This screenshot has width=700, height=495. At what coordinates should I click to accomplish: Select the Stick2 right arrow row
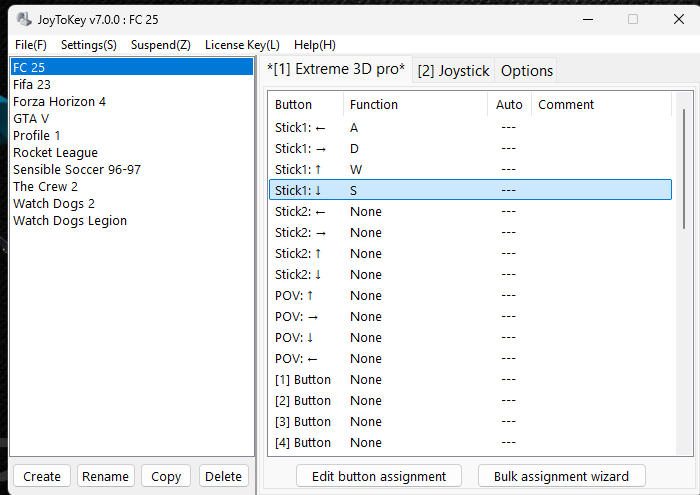click(x=471, y=233)
